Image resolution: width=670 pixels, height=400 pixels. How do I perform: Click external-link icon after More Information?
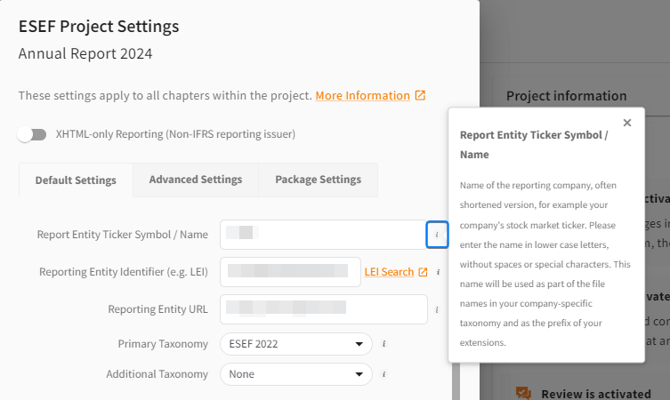[x=421, y=96]
